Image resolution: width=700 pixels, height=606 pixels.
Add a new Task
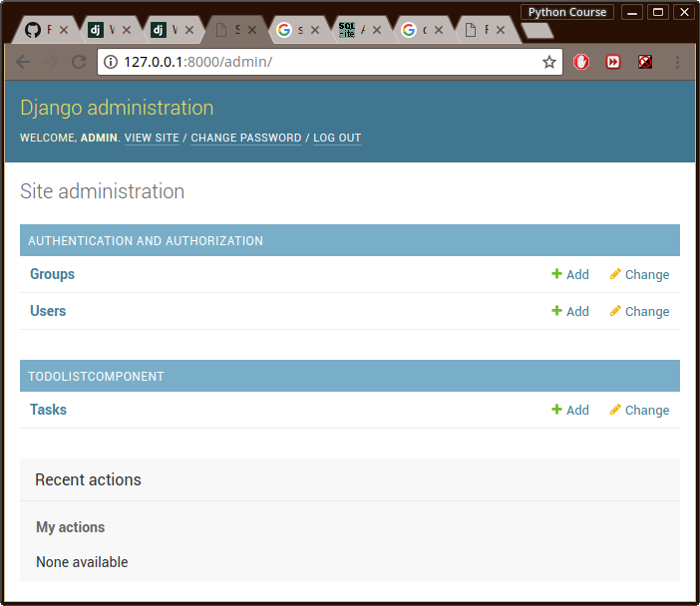(x=570, y=411)
